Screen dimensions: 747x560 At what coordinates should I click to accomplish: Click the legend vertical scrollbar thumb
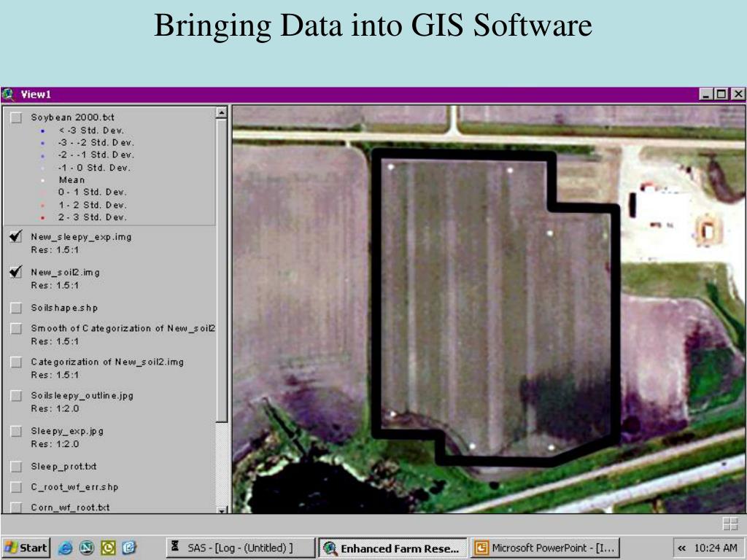pos(222,270)
